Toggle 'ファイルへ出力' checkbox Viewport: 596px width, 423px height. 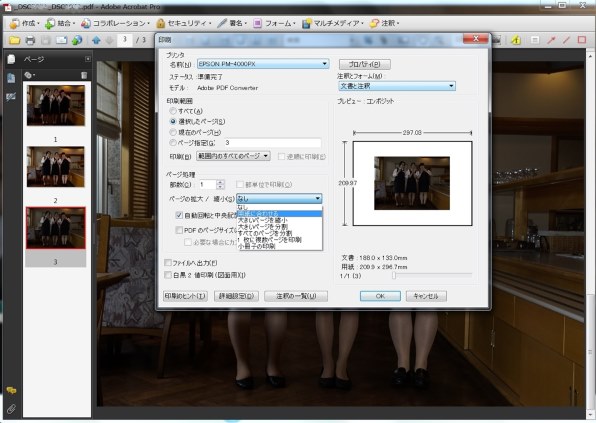point(168,263)
